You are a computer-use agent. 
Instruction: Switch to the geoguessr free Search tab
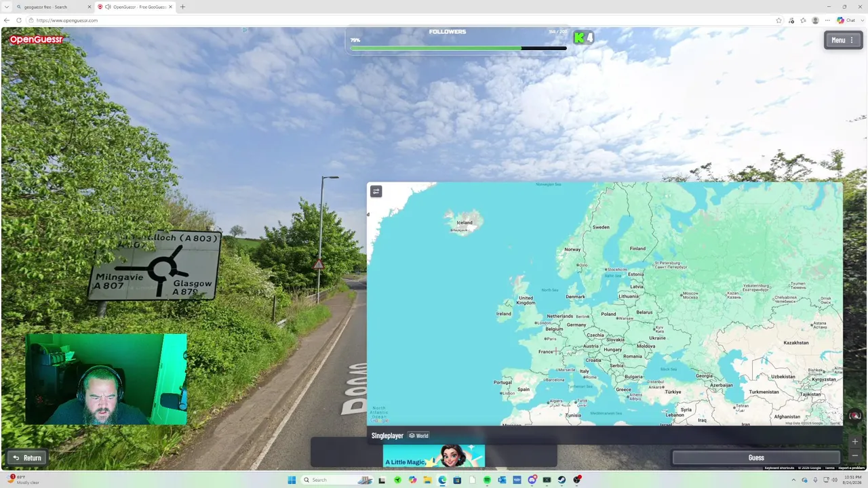pos(52,7)
